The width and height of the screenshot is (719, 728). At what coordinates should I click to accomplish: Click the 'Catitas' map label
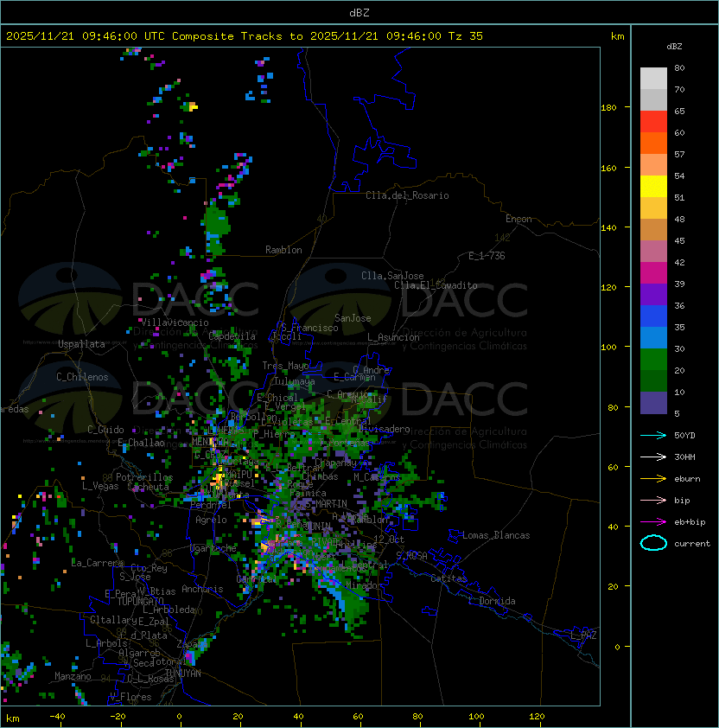click(449, 578)
